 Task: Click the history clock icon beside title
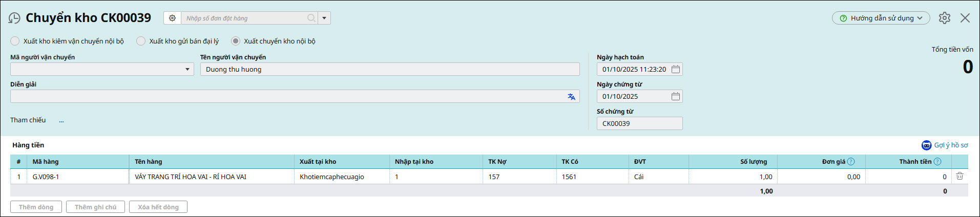click(14, 18)
